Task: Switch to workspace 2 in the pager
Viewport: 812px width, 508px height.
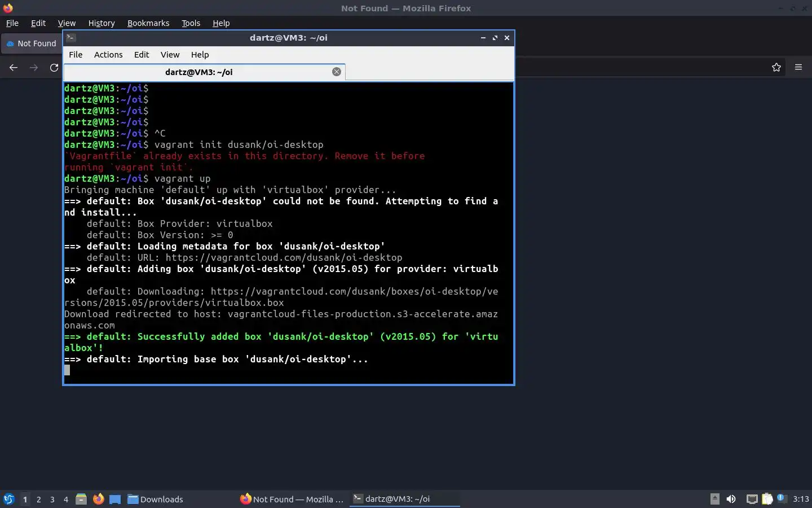Action: coord(38,499)
